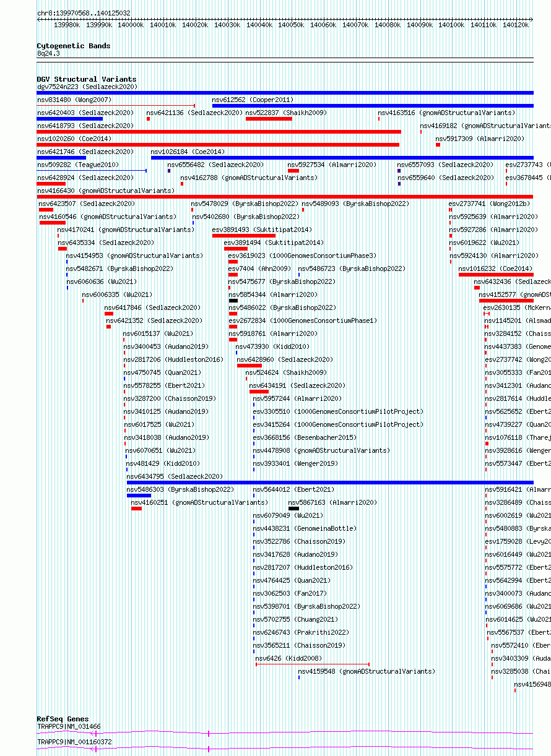
Task: Click the red bar under nsv522837
Action: [x=269, y=119]
